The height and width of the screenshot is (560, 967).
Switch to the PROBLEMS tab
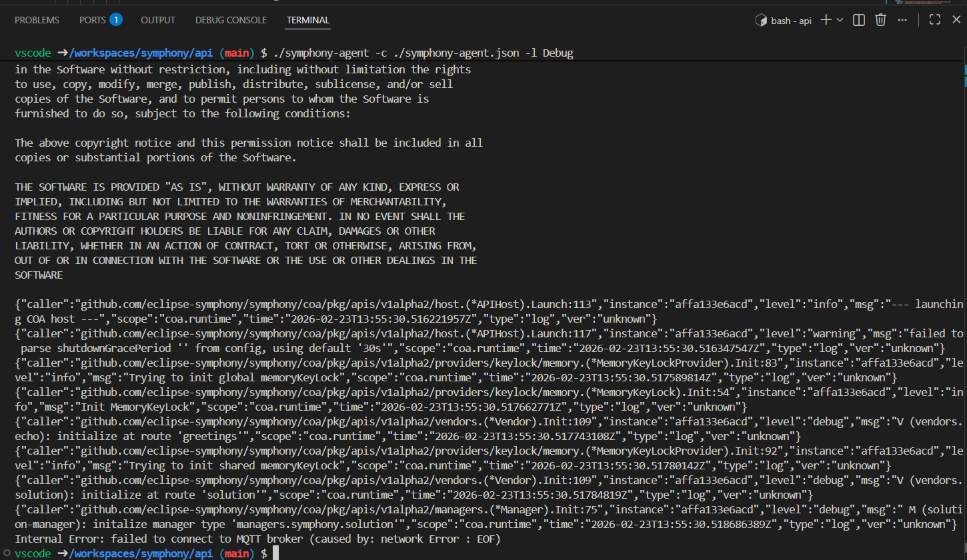37,20
